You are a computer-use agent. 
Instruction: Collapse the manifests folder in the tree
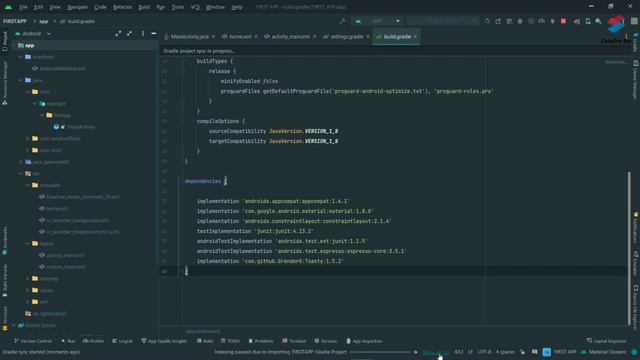coord(20,57)
